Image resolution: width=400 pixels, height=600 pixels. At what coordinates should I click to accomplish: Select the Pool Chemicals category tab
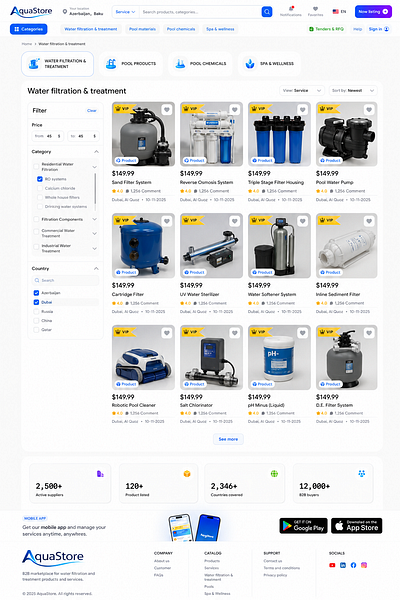click(x=200, y=64)
